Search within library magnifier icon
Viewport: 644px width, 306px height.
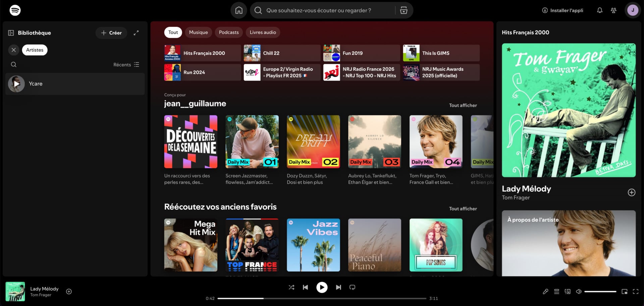pyautogui.click(x=14, y=64)
